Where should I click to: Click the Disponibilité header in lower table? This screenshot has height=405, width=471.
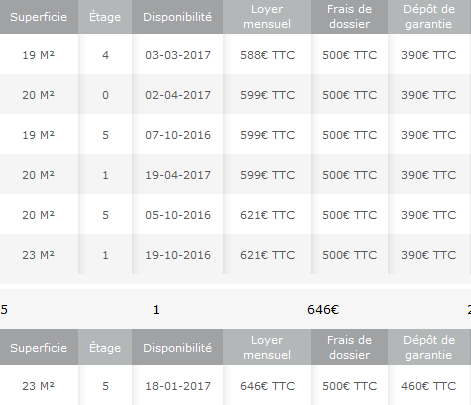coord(178,347)
